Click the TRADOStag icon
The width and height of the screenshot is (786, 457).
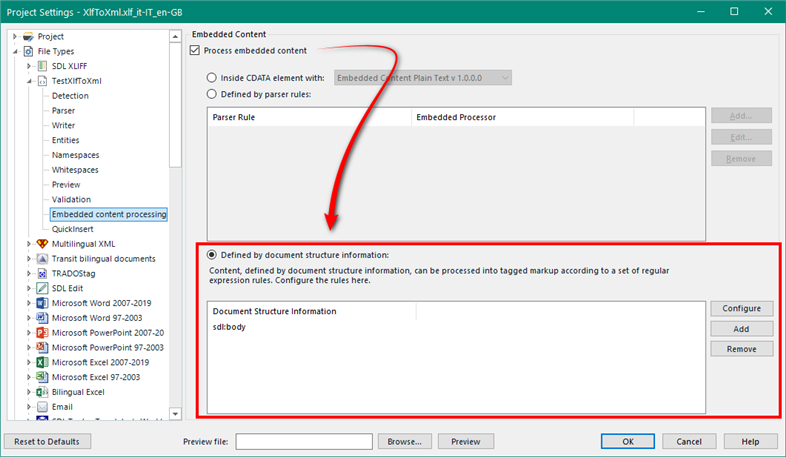[43, 274]
